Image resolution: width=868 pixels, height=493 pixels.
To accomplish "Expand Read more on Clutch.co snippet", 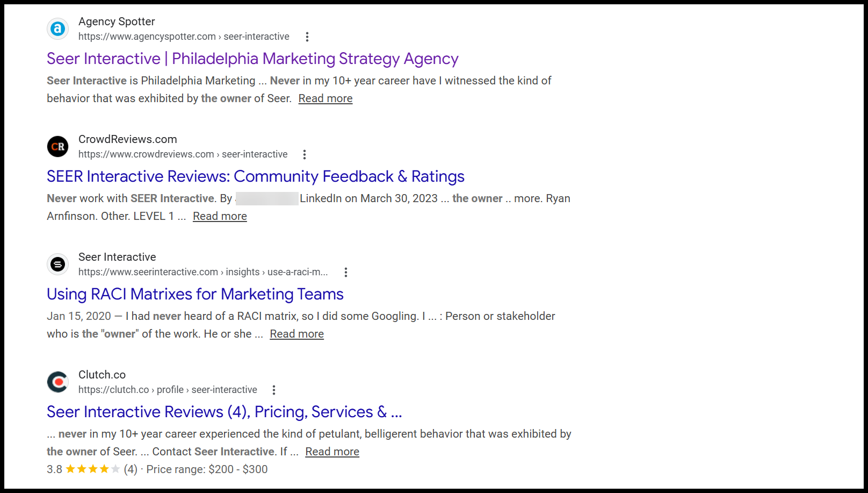I will click(x=332, y=452).
